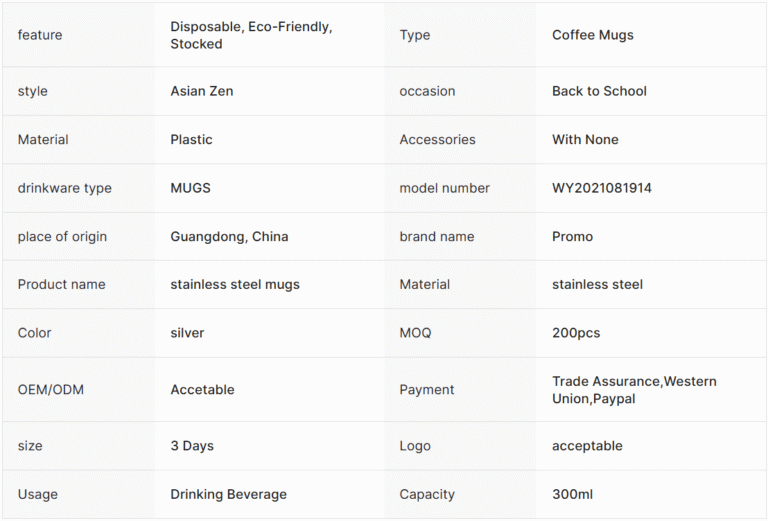
Task: Select the Payment methods text cell
Action: coord(634,390)
